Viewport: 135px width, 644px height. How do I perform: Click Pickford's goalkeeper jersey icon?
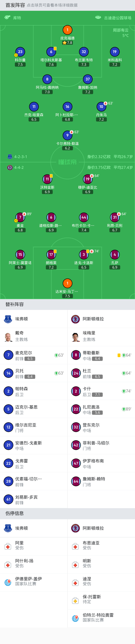(x=67, y=30)
